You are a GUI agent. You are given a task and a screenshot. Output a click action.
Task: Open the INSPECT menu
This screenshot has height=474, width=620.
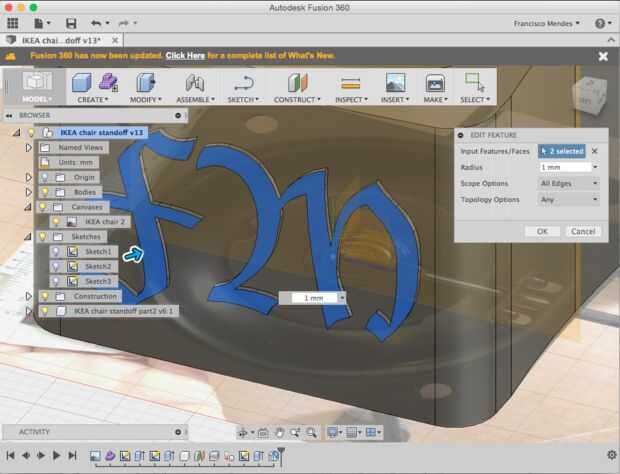tap(351, 100)
